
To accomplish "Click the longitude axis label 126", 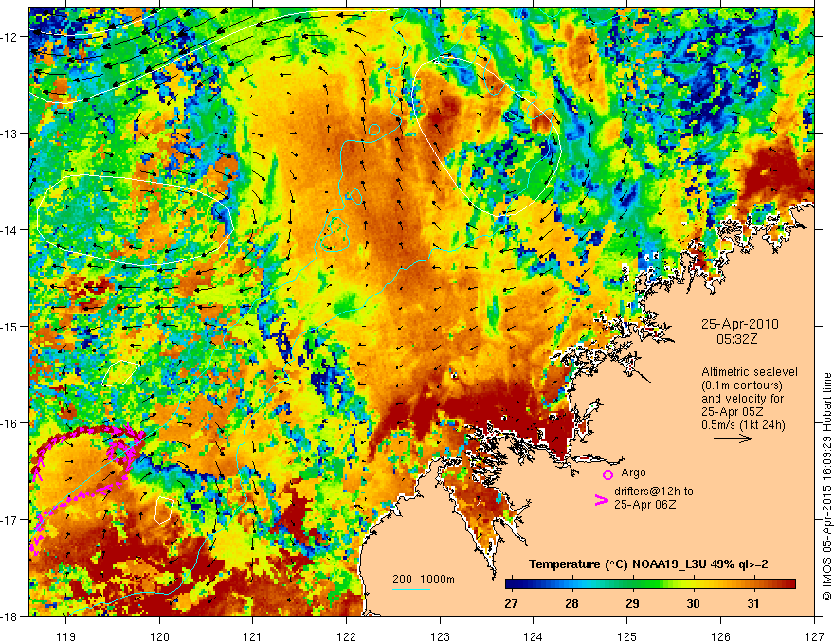I will [x=720, y=636].
